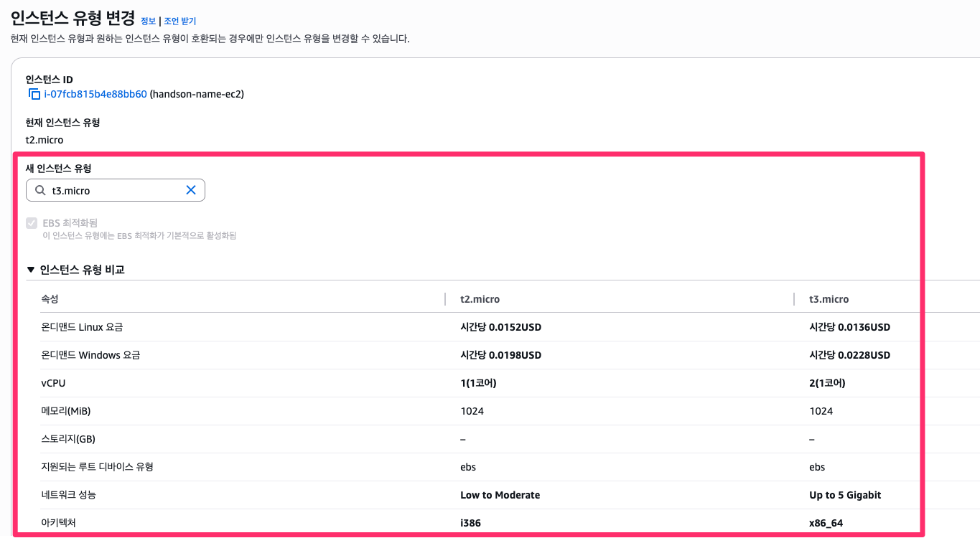Click the i386 architecture value
This screenshot has height=538, width=980.
tap(470, 523)
